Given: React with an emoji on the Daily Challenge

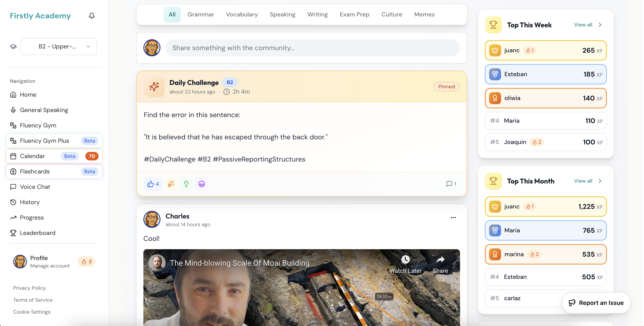Looking at the screenshot, I should pyautogui.click(x=201, y=184).
